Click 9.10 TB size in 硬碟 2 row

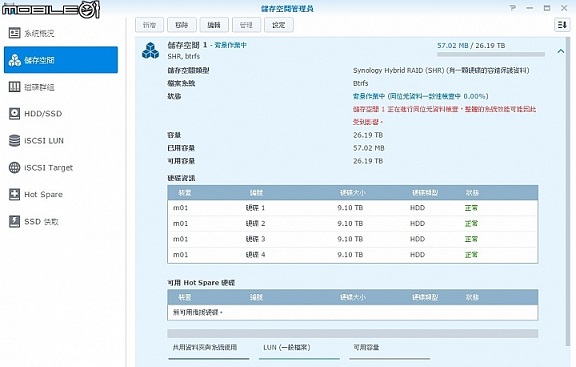point(350,223)
